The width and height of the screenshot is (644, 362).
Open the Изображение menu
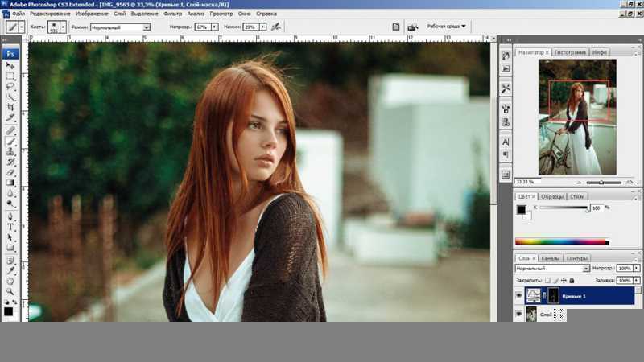pyautogui.click(x=92, y=14)
